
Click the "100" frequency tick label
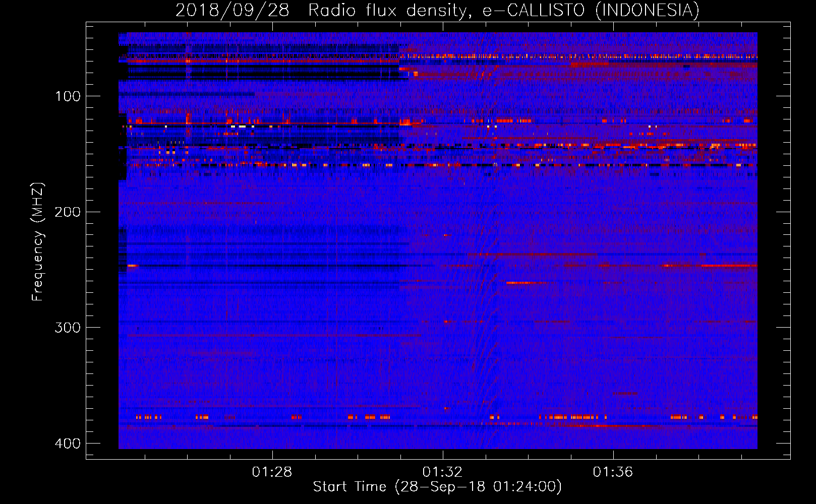(68, 96)
